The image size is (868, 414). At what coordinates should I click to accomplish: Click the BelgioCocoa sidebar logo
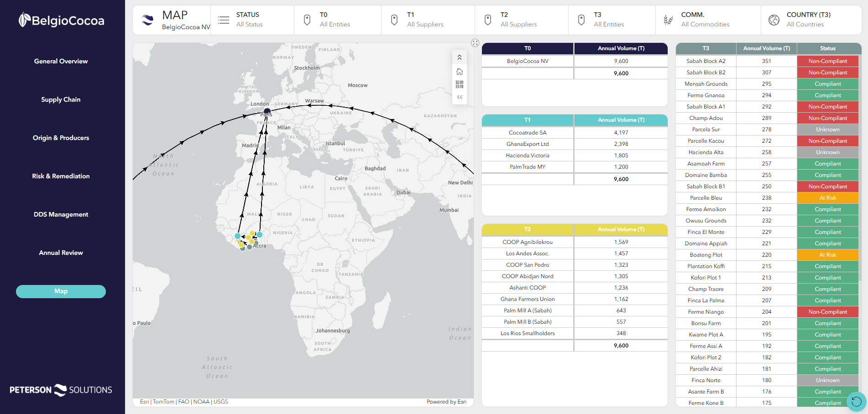coord(62,20)
